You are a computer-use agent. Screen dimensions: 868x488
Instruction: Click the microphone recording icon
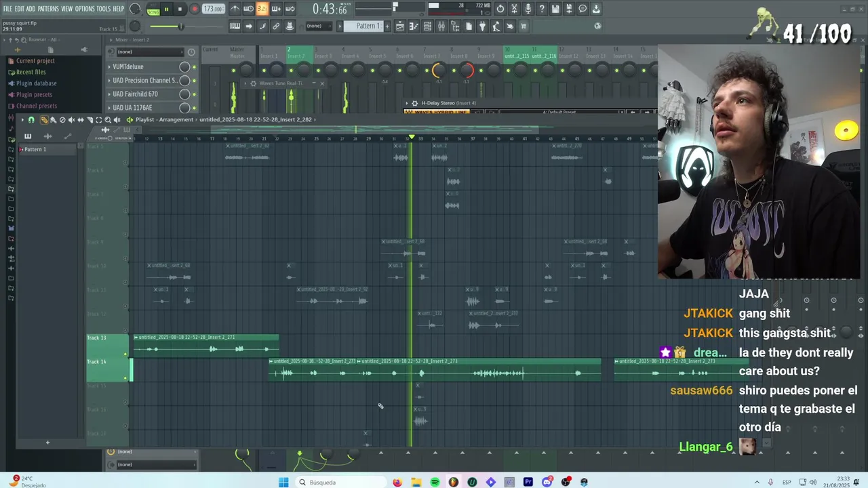coord(528,9)
